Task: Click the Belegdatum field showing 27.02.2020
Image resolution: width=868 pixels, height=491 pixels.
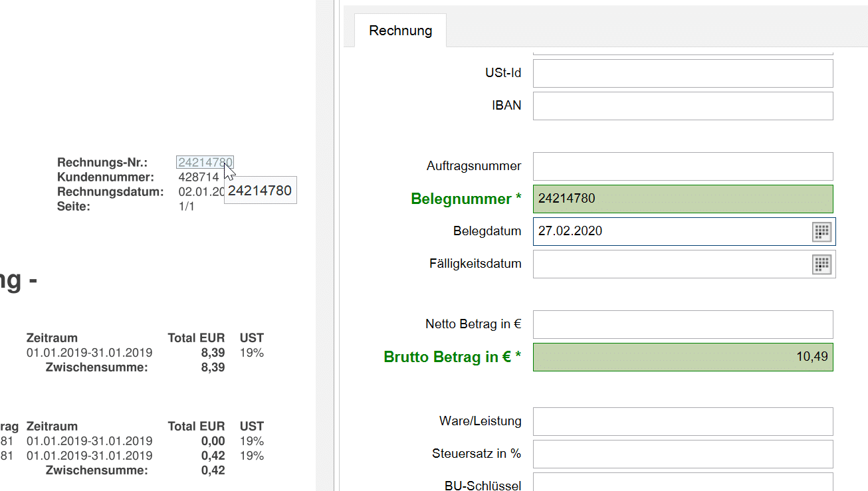Action: [x=671, y=231]
